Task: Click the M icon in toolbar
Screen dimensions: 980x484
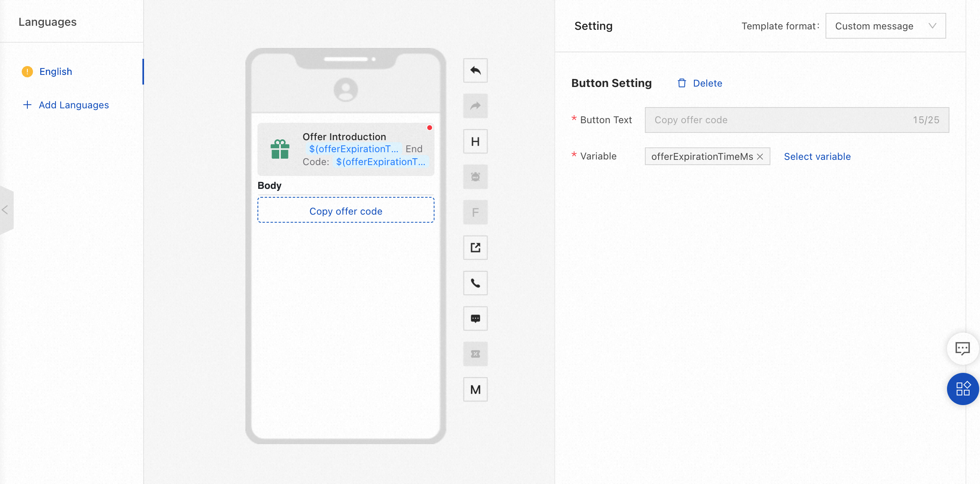Action: pos(475,389)
